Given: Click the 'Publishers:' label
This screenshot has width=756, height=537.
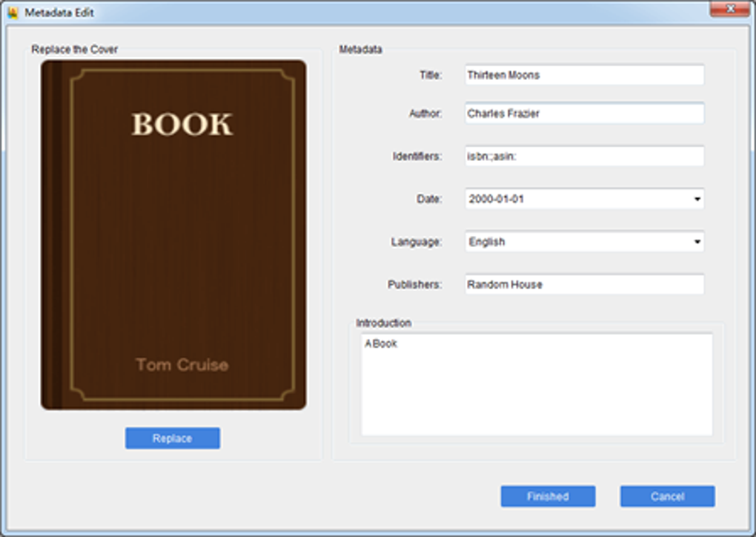Looking at the screenshot, I should (x=415, y=285).
